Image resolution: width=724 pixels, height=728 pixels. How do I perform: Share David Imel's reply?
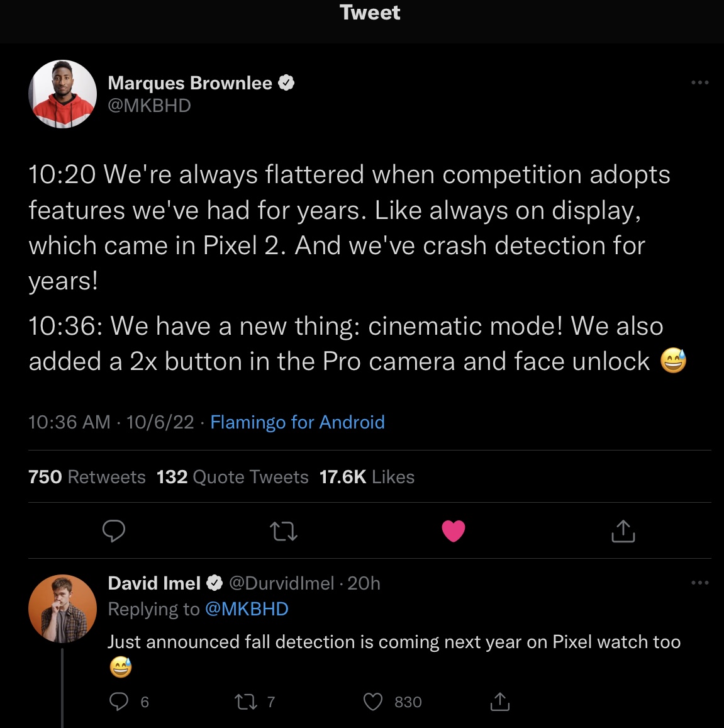coord(499,702)
